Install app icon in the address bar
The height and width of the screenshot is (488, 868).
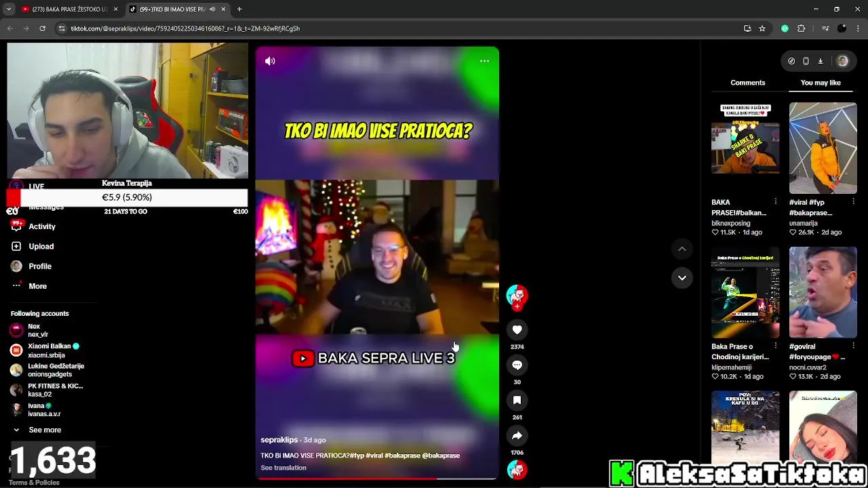tap(747, 28)
